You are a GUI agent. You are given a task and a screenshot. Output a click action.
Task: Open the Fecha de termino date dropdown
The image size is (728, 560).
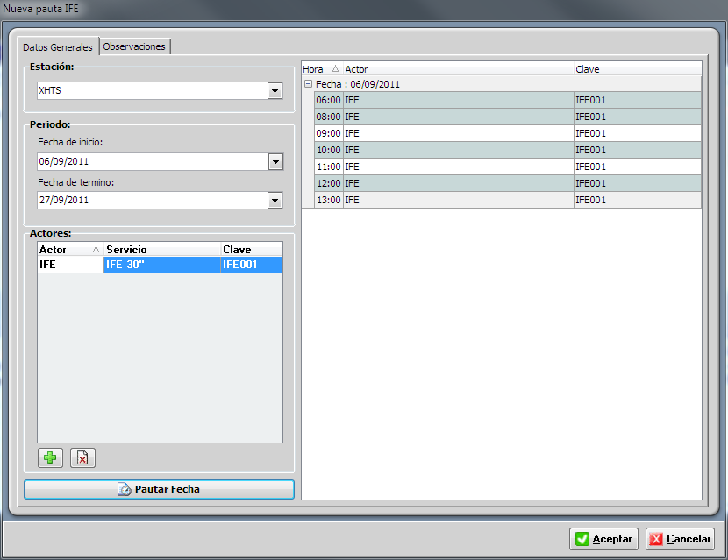click(x=275, y=200)
